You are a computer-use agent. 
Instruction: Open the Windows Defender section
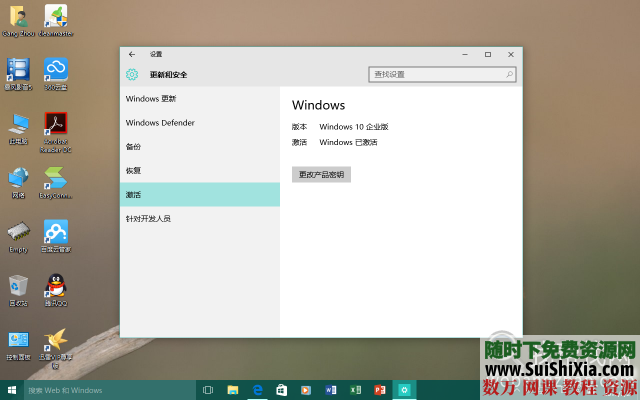click(200, 123)
